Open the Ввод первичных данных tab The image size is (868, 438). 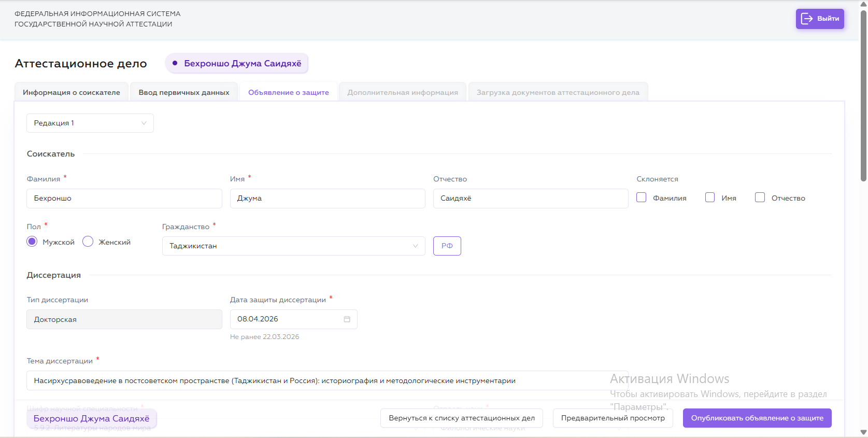(184, 92)
